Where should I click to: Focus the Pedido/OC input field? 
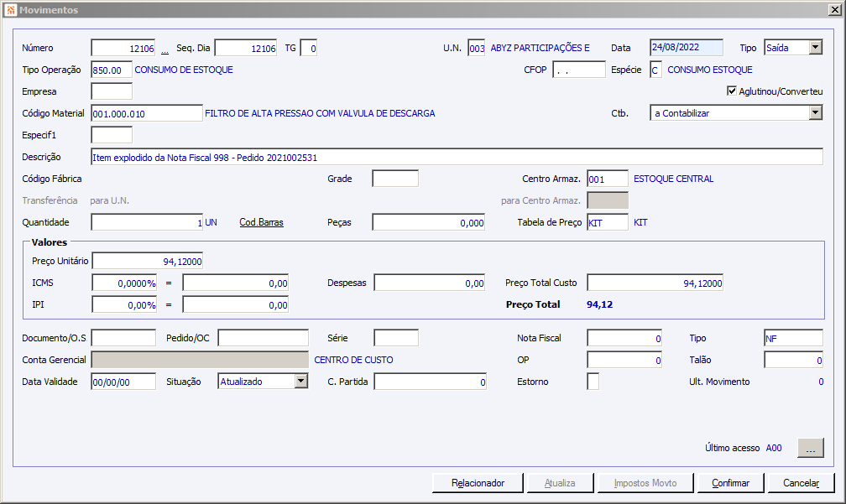pyautogui.click(x=264, y=338)
